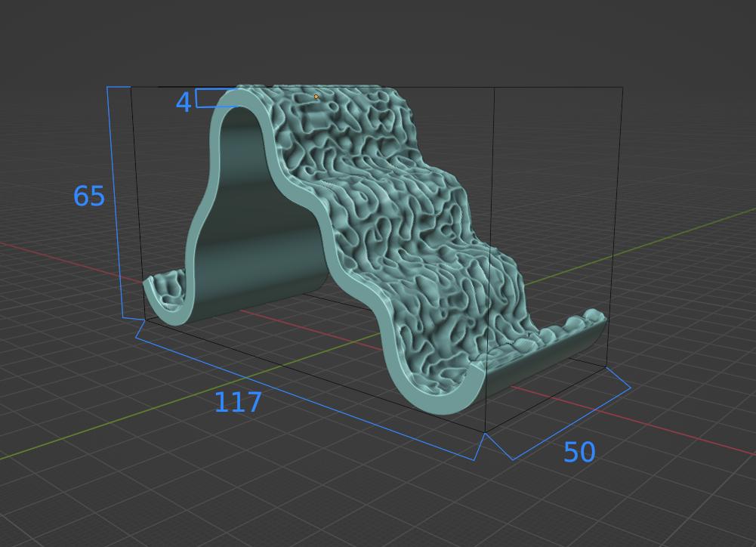Viewport: 756px width, 547px height.
Task: Click the front-left bounding box corner
Action: click(145, 319)
